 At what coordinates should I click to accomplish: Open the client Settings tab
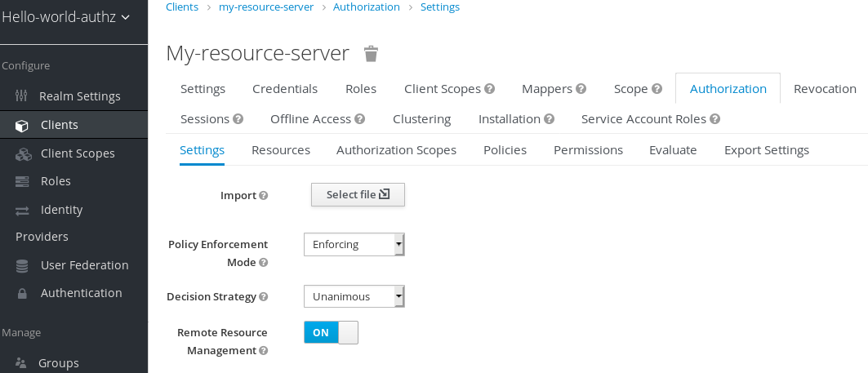pyautogui.click(x=203, y=88)
